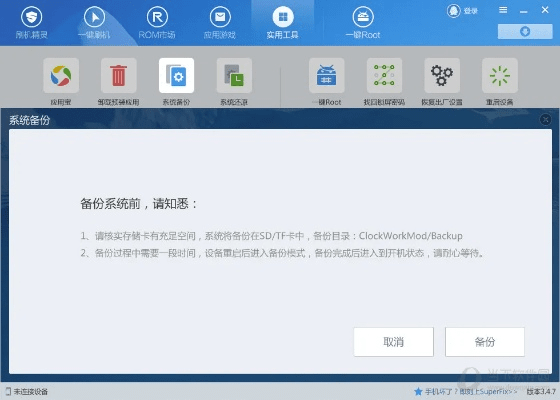Switch to the 刷机精灵 home tab
The width and height of the screenshot is (560, 400).
pos(31,23)
